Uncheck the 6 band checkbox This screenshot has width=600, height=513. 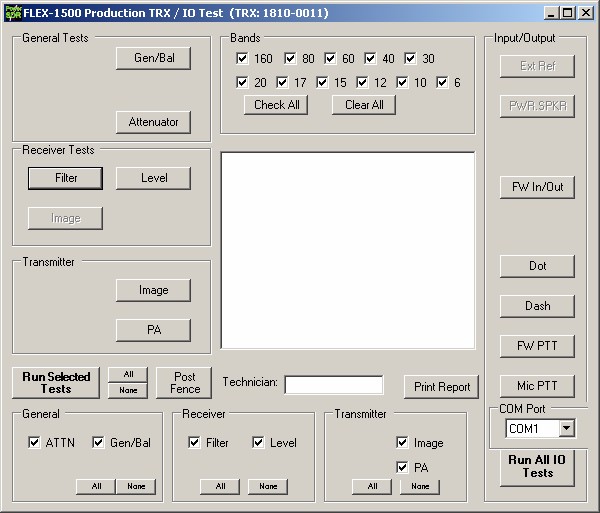tap(442, 82)
